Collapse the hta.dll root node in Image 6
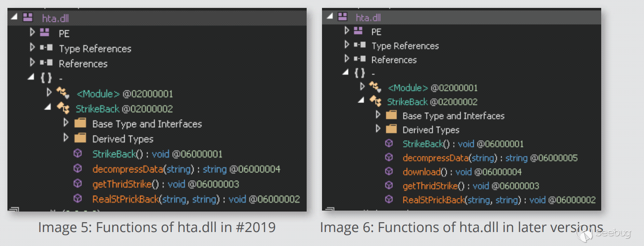The image size is (644, 246). pyautogui.click(x=329, y=16)
